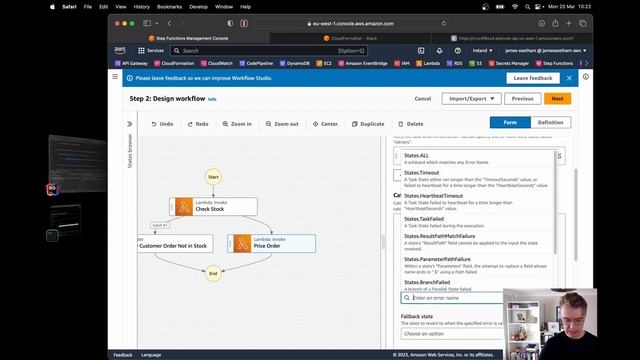The height and width of the screenshot is (360, 640).
Task: Open Safari share menu
Action: pyautogui.click(x=555, y=24)
